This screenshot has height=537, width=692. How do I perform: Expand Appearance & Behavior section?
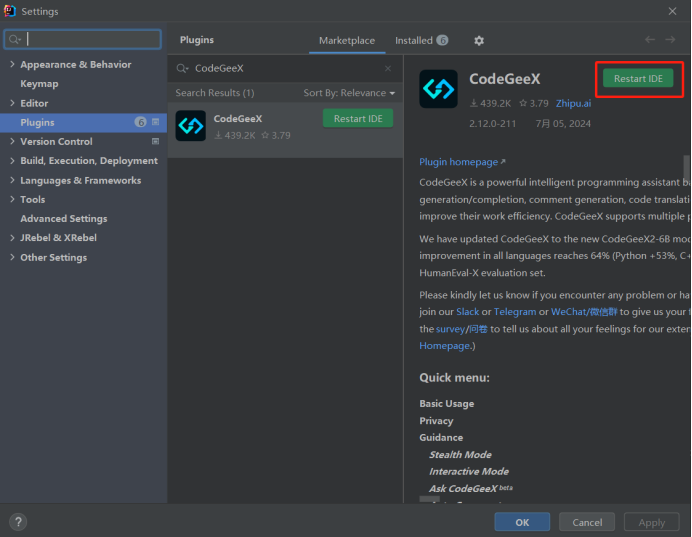click(12, 64)
